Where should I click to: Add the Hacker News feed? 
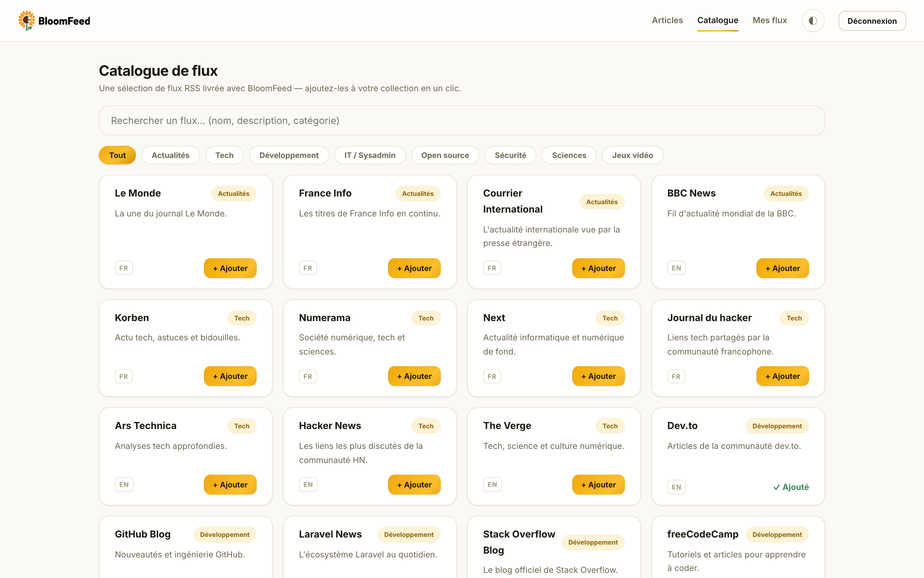[x=414, y=484]
